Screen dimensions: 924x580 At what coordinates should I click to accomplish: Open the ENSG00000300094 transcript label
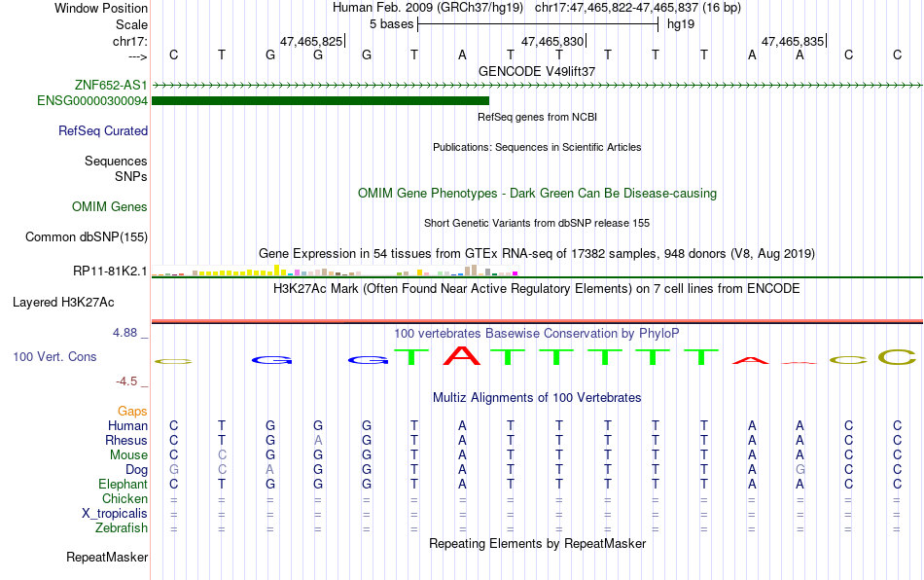pyautogui.click(x=92, y=101)
